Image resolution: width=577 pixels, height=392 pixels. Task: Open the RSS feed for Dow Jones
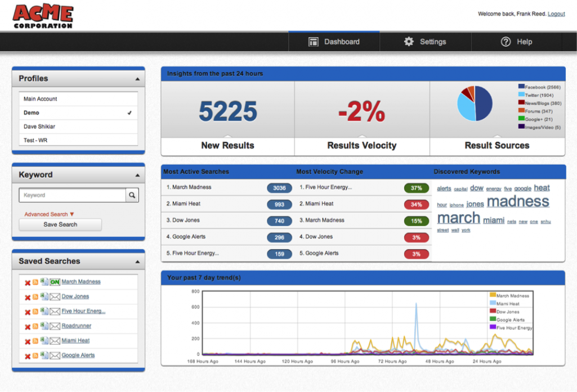tap(35, 296)
